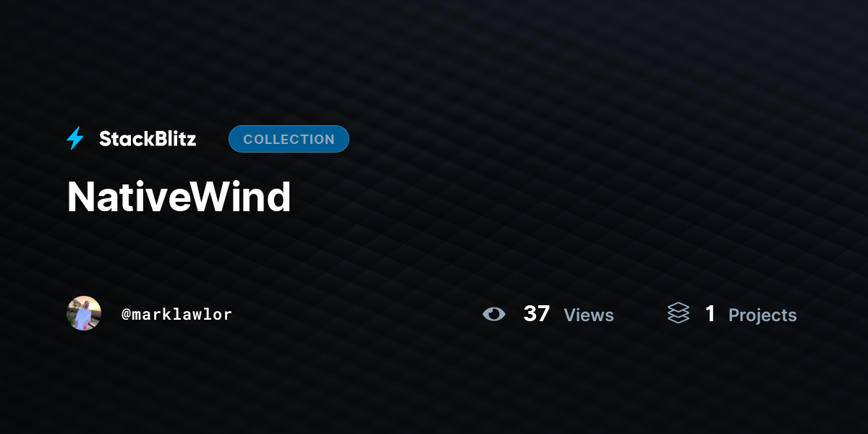868x434 pixels.
Task: Click the StackBlitz lightning bolt icon
Action: [x=75, y=139]
